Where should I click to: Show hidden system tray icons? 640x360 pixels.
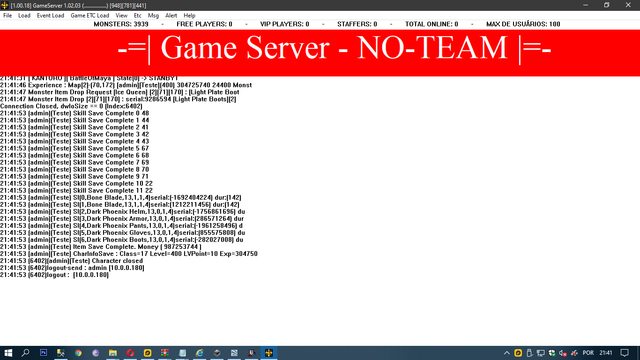coord(507,353)
